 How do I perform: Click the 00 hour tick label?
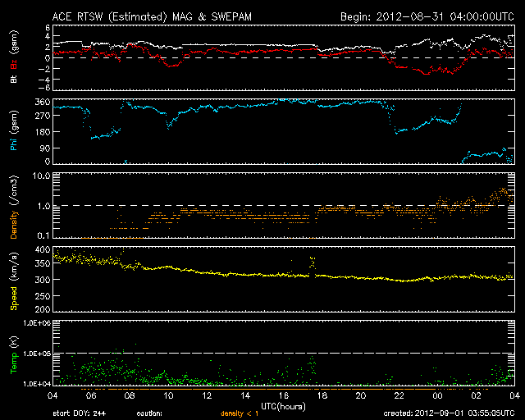[x=438, y=396]
